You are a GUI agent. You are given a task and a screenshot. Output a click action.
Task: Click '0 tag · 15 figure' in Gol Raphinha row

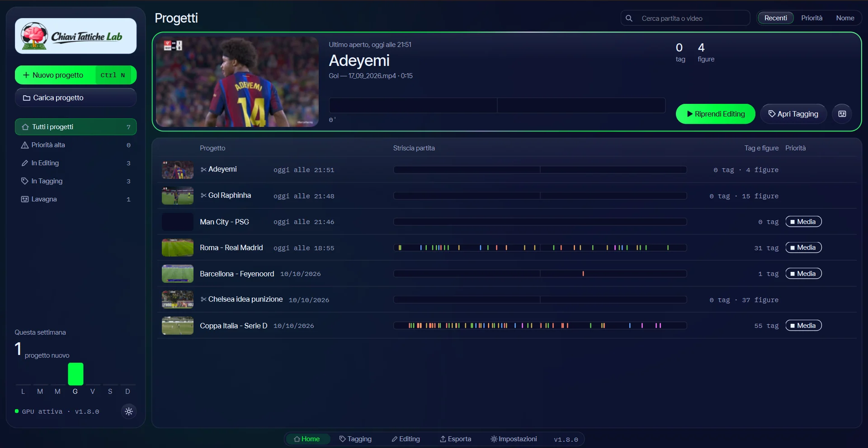click(744, 196)
